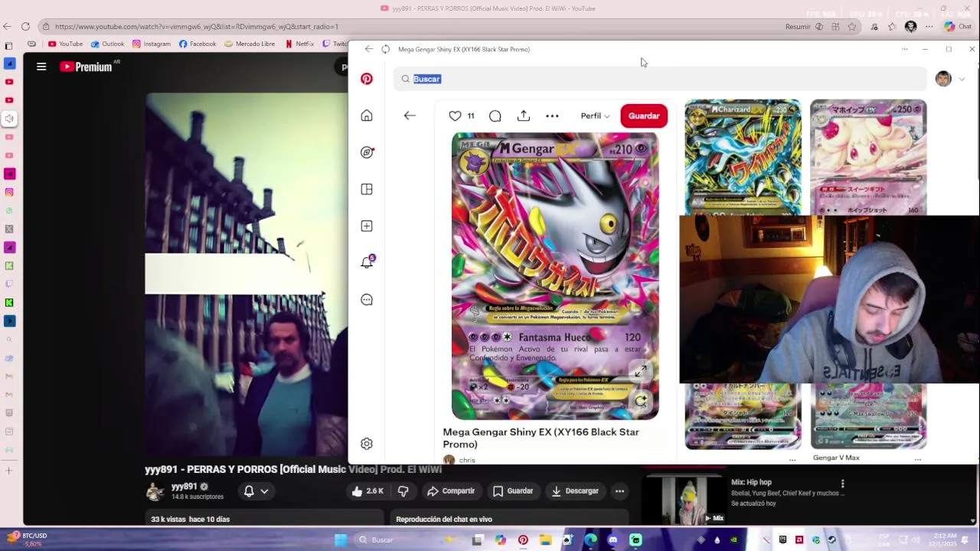Image resolution: width=980 pixels, height=551 pixels.
Task: Reload the Pinterest window
Action: (385, 49)
